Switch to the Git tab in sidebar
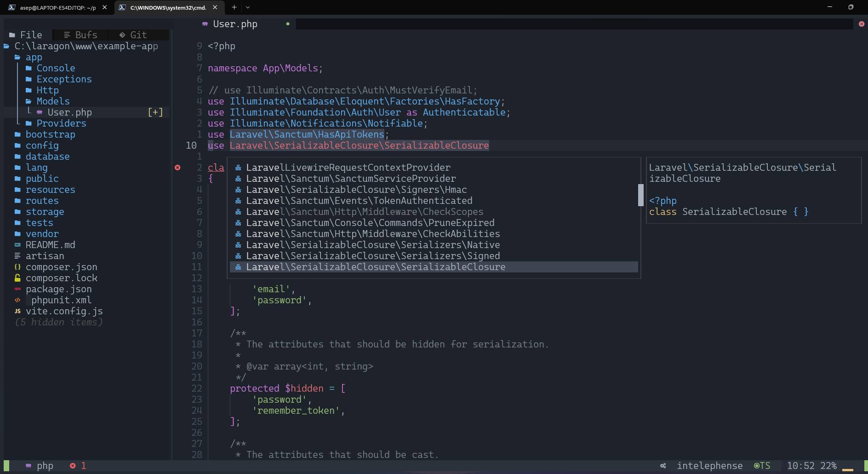The width and height of the screenshot is (868, 474). [133, 35]
